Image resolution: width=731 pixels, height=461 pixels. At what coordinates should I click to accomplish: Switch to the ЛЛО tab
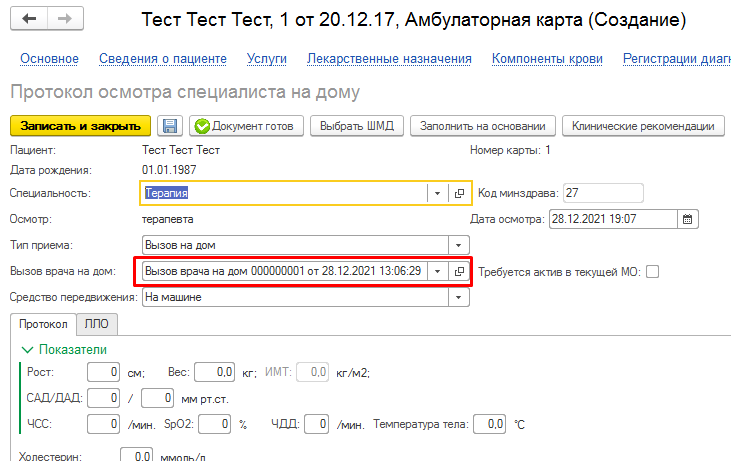click(x=97, y=324)
